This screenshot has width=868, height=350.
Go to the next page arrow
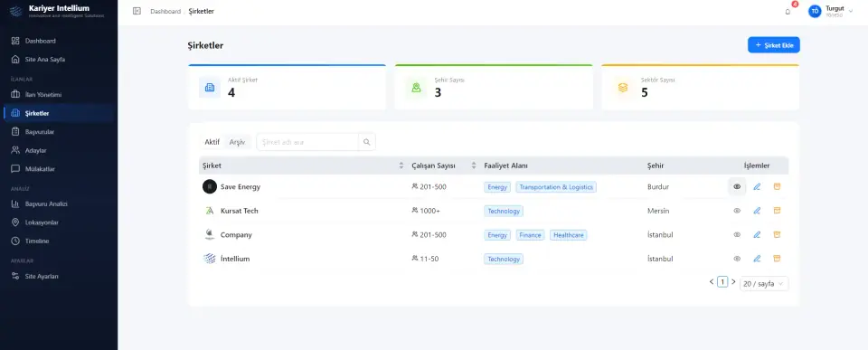(x=733, y=282)
